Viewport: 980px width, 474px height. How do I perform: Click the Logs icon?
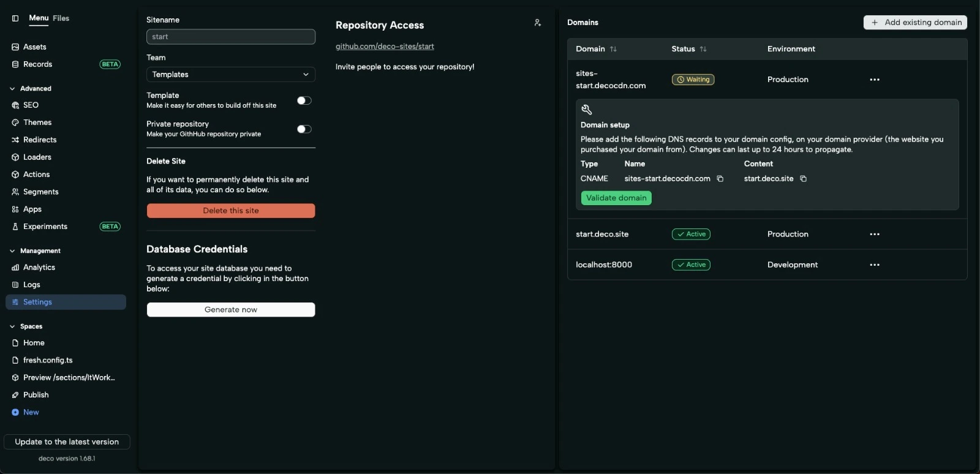(15, 285)
